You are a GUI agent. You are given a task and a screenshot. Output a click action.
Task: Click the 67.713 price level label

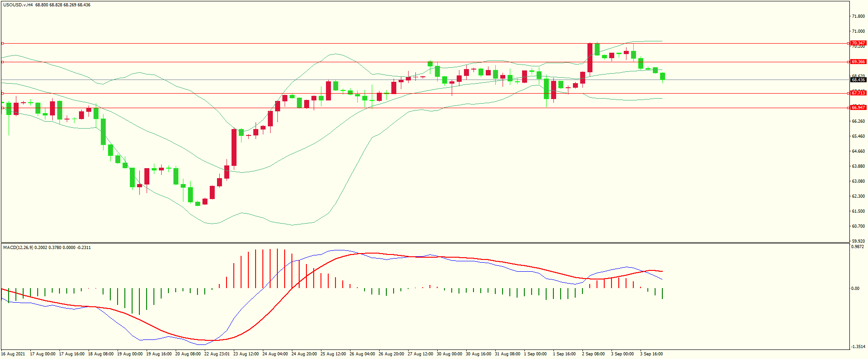tap(858, 93)
